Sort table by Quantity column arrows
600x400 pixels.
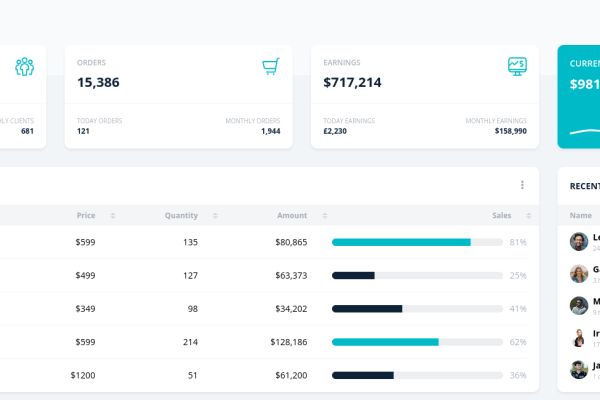(x=215, y=216)
